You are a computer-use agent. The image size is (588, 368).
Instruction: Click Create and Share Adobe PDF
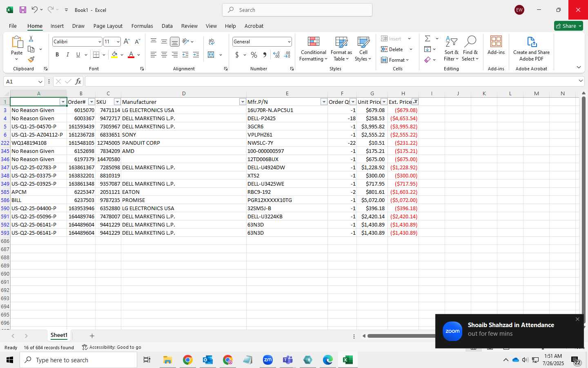[x=531, y=49]
